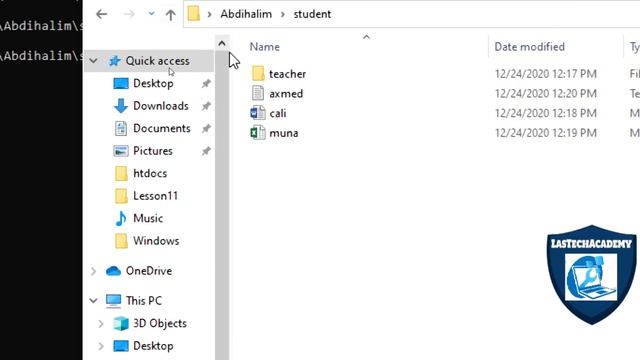Open 3D Objects under This PC

click(x=160, y=323)
